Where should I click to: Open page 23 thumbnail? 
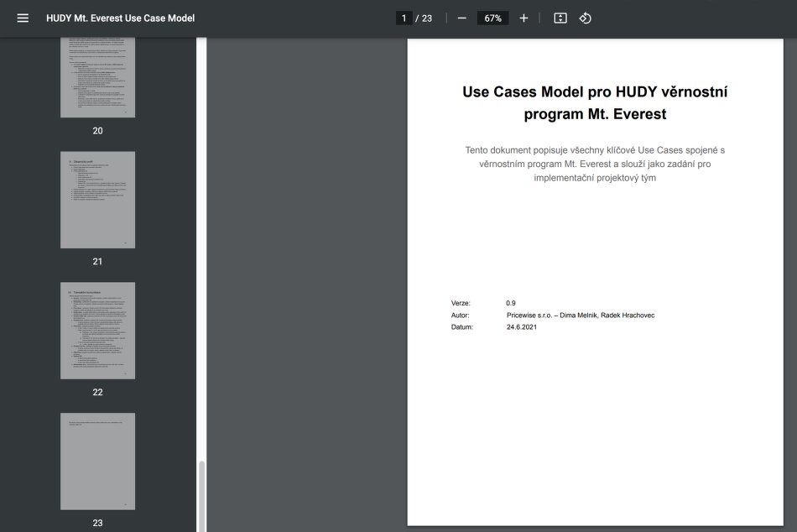pyautogui.click(x=97, y=462)
